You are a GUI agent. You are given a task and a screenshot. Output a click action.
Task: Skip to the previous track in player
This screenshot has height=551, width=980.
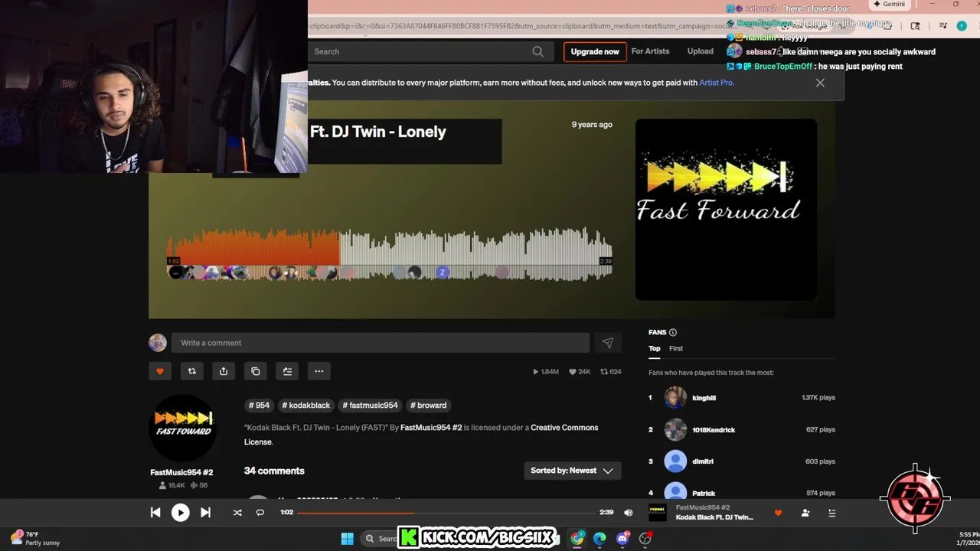point(155,513)
